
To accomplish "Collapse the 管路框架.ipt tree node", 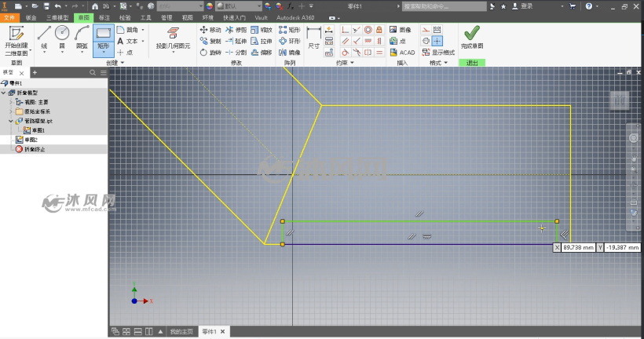I will click(x=11, y=121).
